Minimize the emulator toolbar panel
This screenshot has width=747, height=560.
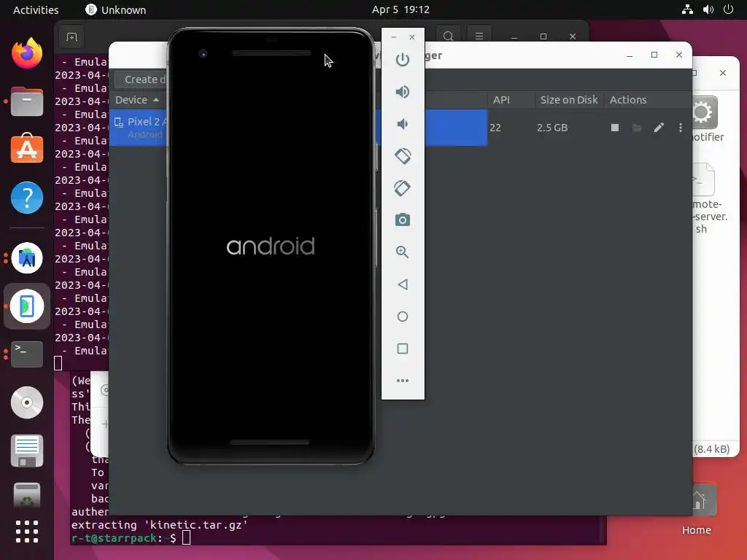[393, 37]
